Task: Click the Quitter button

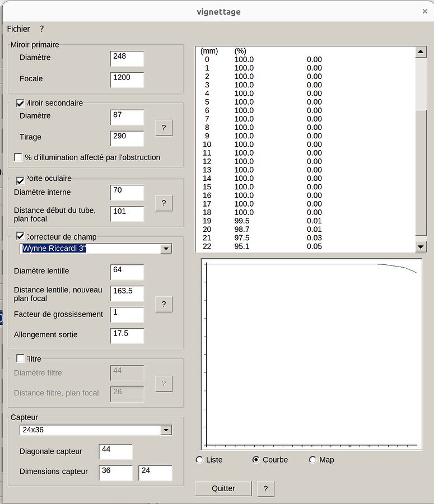Action: click(223, 488)
